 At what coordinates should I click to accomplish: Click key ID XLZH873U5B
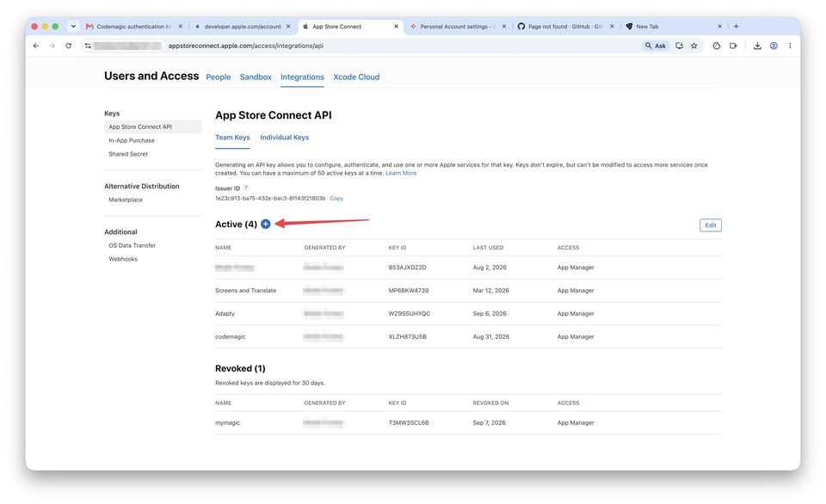pyautogui.click(x=407, y=337)
